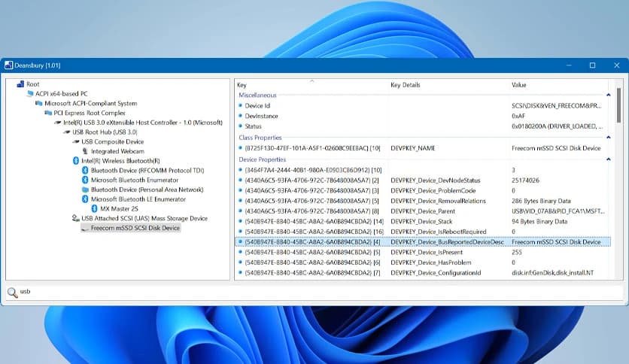Click the Root node icon in tree
629x364 pixels.
20,84
